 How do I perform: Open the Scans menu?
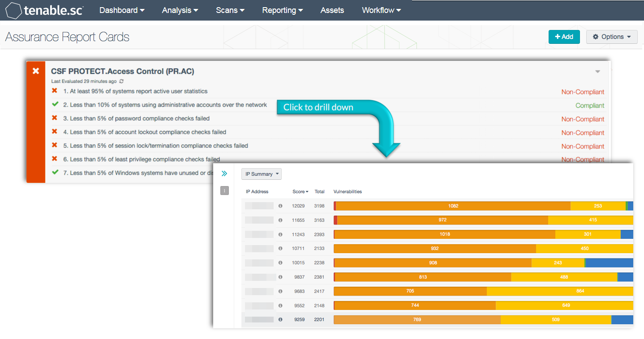pos(230,10)
